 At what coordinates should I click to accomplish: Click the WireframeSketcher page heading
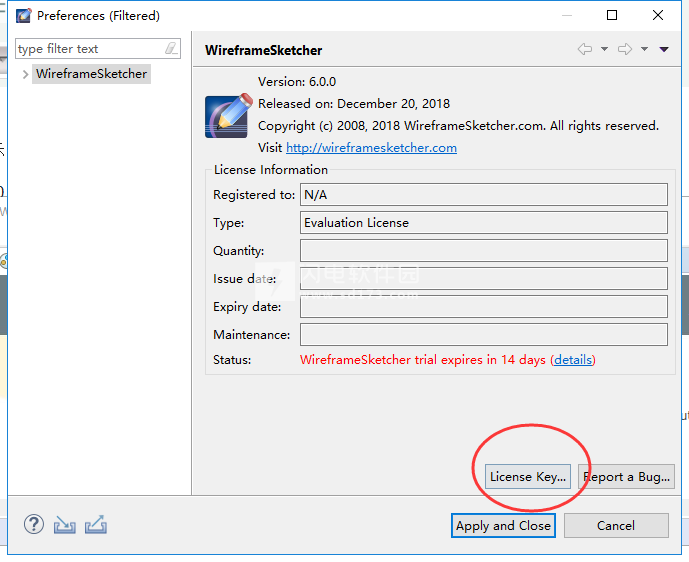coord(264,51)
